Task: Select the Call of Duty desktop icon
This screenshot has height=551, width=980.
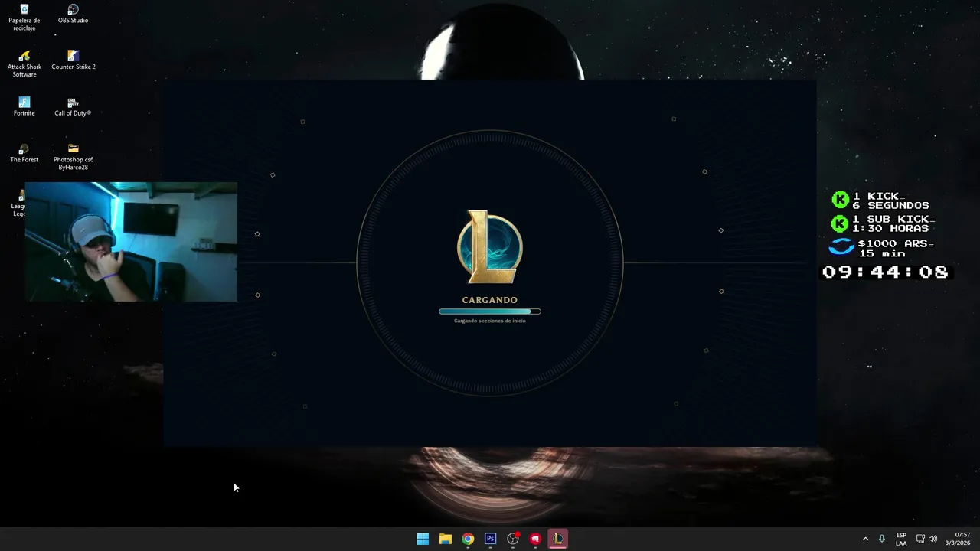Action: (x=73, y=106)
